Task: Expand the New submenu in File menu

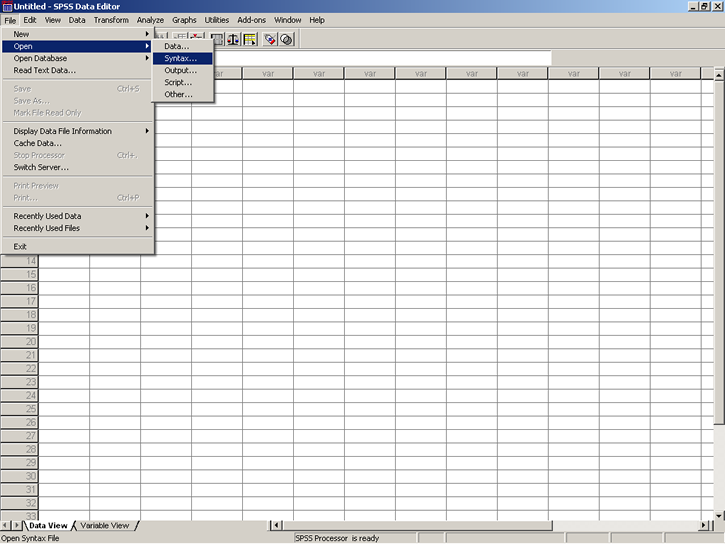Action: click(78, 34)
